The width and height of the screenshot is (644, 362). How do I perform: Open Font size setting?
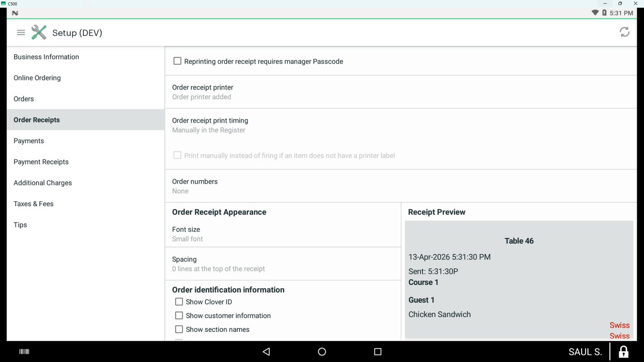point(283,234)
